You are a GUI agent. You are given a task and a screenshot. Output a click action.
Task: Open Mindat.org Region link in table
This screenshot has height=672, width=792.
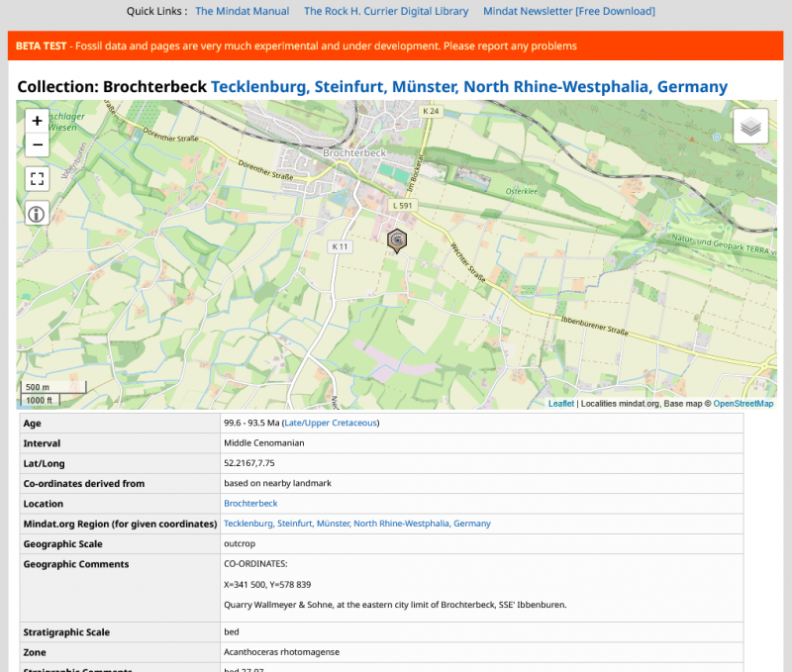356,524
